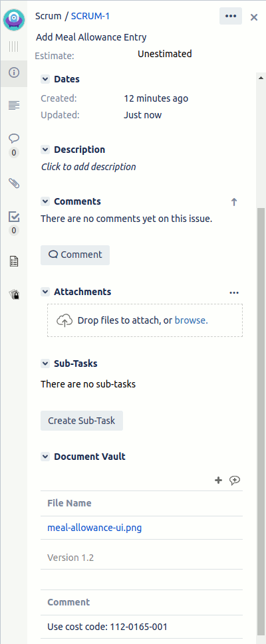
Task: Open the issue actions ellipsis menu
Action: 231,16
